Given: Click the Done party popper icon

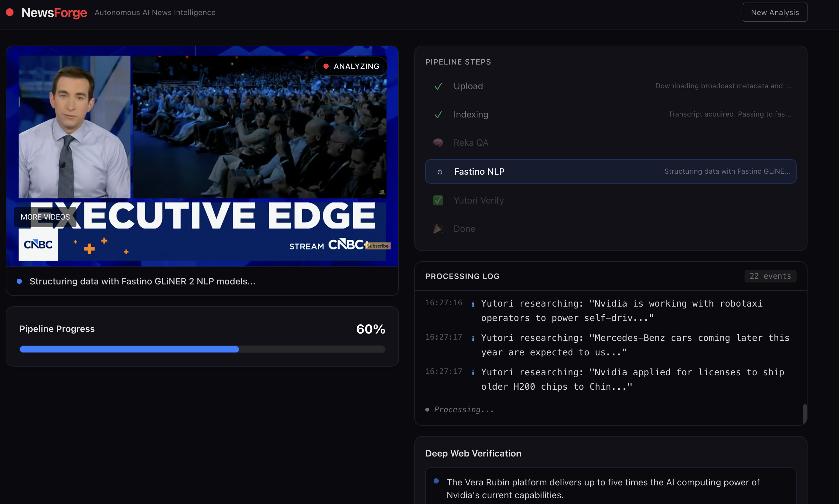Looking at the screenshot, I should [x=438, y=229].
